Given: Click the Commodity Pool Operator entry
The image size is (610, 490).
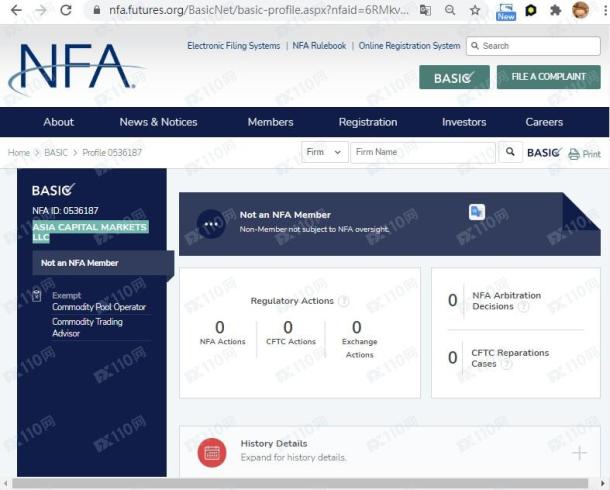Looking at the screenshot, I should click(99, 307).
